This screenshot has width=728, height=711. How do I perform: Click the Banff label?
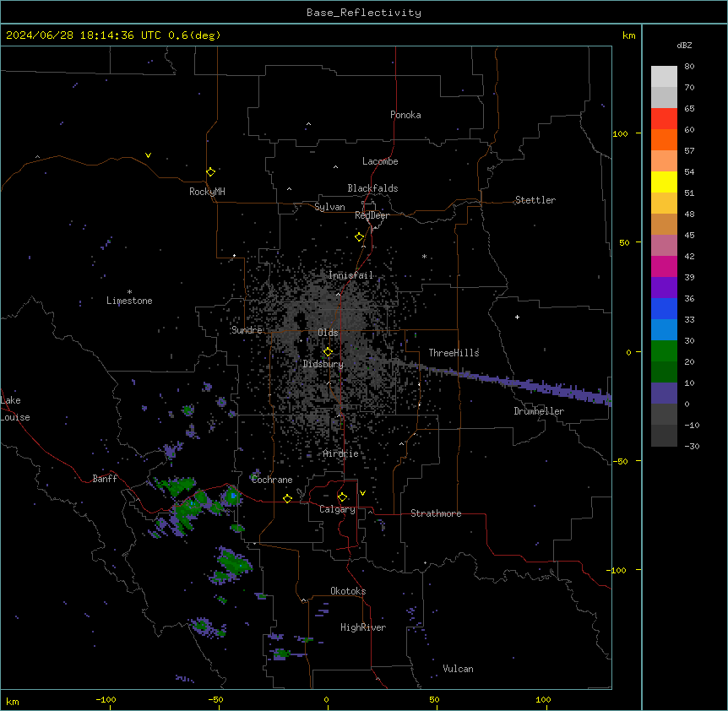[x=105, y=479]
